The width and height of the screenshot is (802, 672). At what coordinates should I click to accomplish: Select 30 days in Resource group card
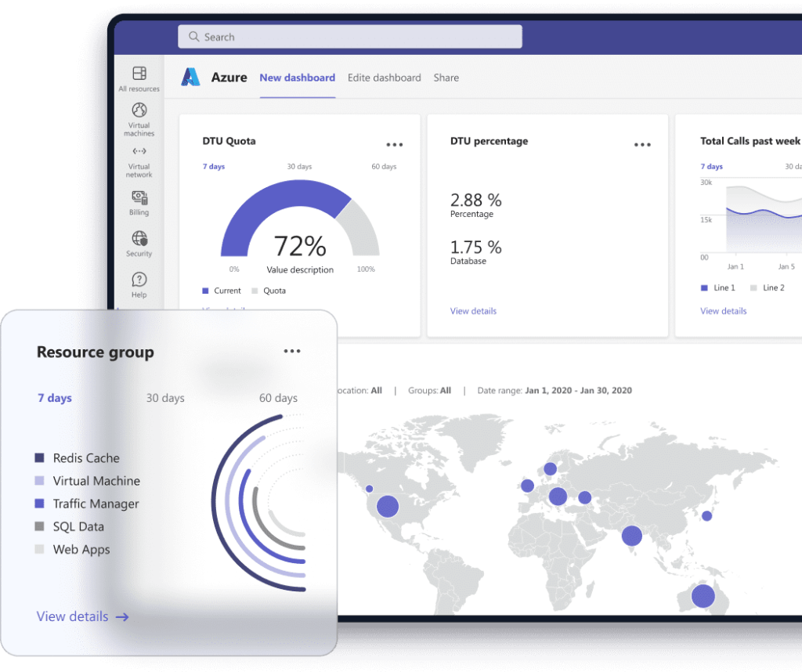165,398
